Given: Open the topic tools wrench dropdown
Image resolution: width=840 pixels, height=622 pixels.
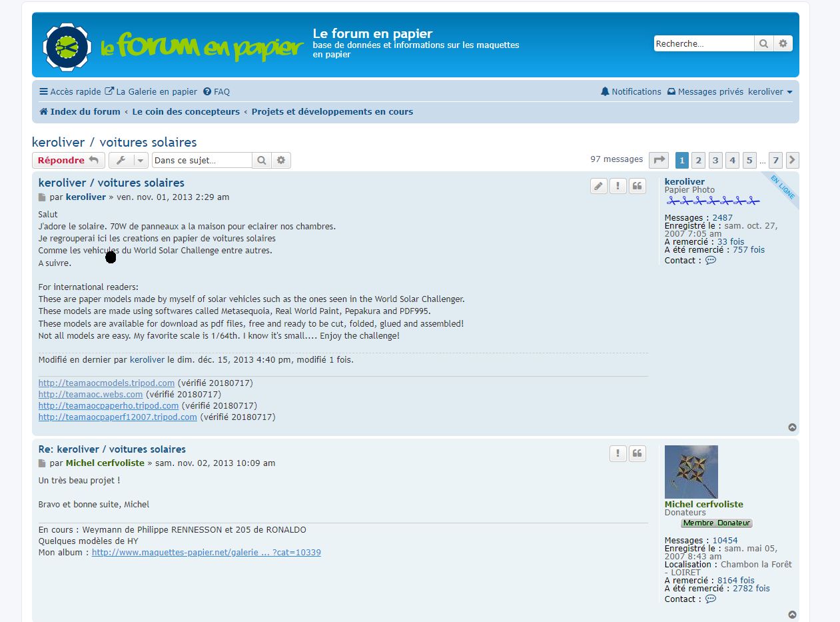Looking at the screenshot, I should pyautogui.click(x=128, y=160).
